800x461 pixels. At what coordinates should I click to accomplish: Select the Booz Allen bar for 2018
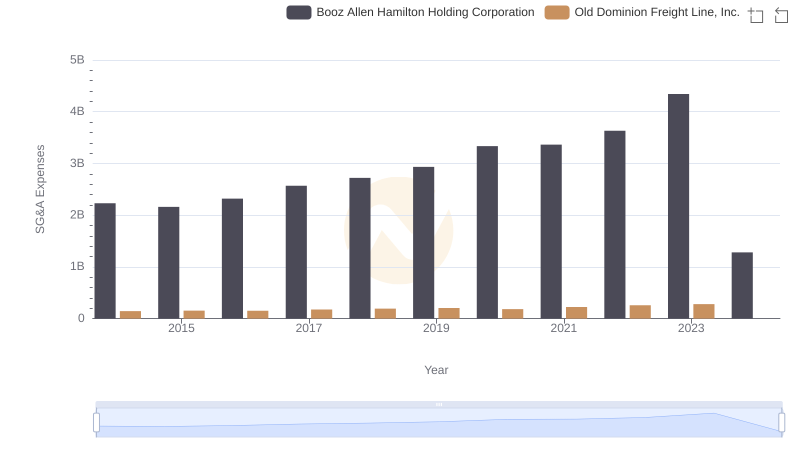pos(360,248)
